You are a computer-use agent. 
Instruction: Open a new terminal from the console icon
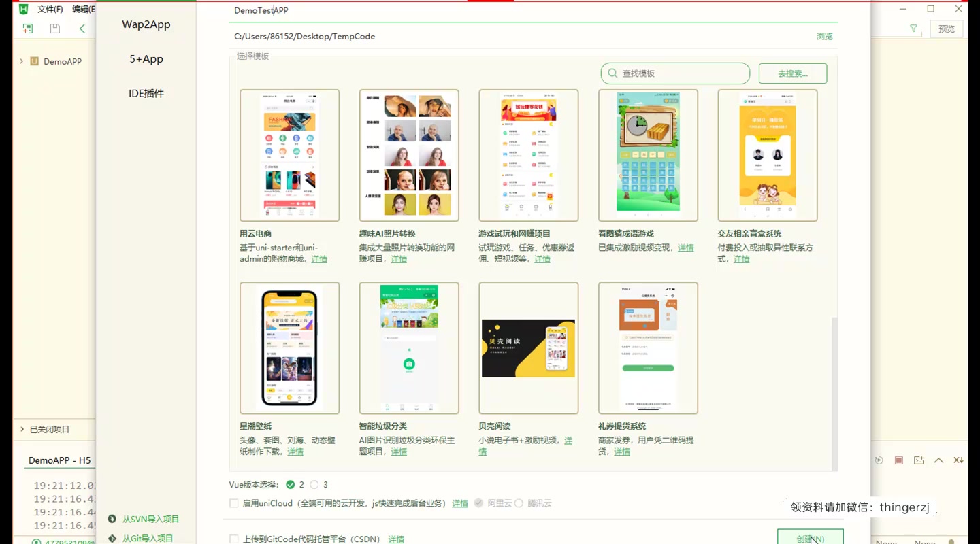919,459
